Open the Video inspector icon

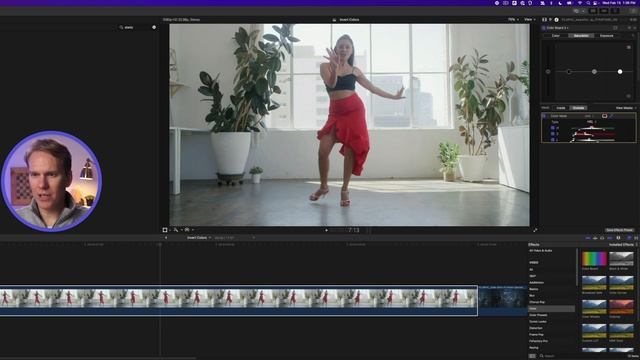coord(544,20)
